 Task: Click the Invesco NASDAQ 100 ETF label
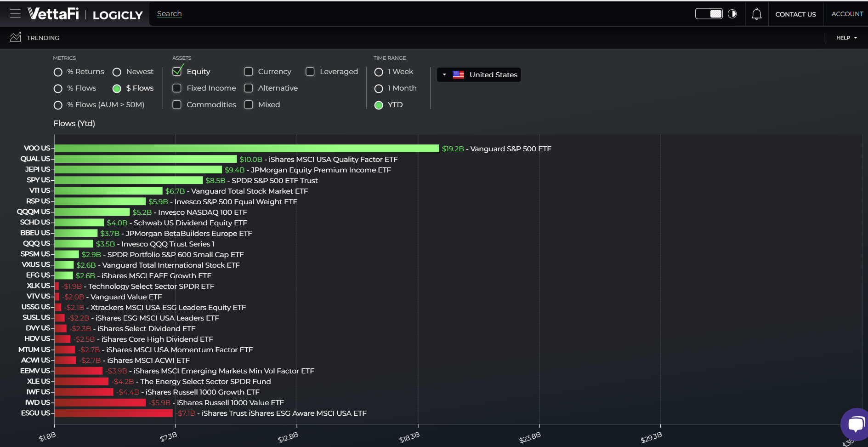point(203,212)
